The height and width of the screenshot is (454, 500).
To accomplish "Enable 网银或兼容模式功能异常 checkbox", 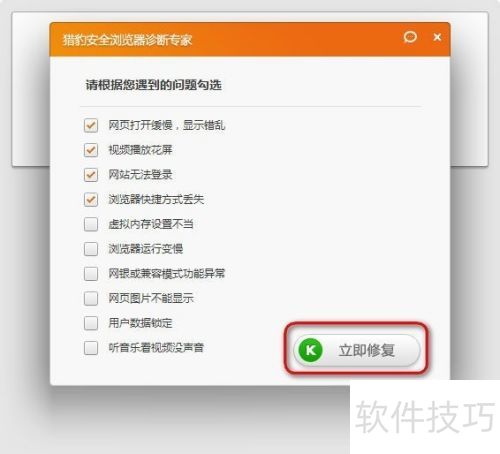I will tap(91, 274).
